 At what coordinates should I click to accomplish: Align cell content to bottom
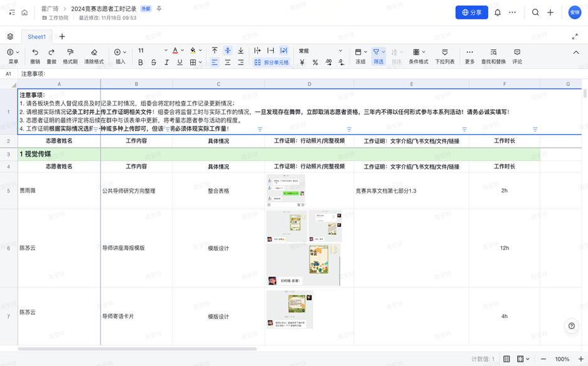click(x=241, y=51)
